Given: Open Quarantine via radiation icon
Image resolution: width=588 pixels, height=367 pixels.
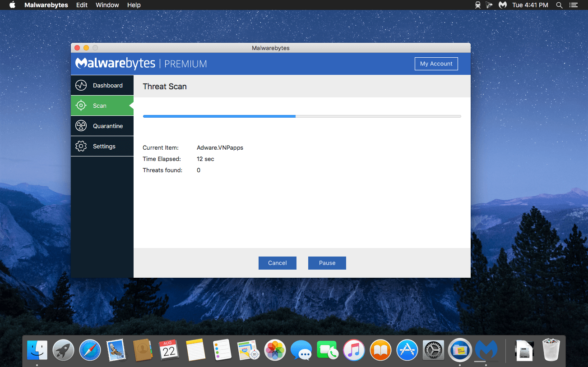Looking at the screenshot, I should (x=81, y=126).
